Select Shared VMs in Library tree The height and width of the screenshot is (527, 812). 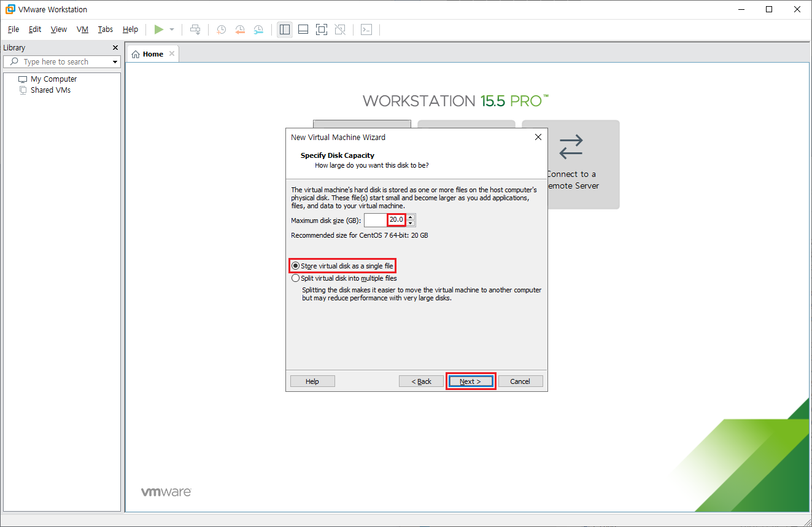coord(50,90)
